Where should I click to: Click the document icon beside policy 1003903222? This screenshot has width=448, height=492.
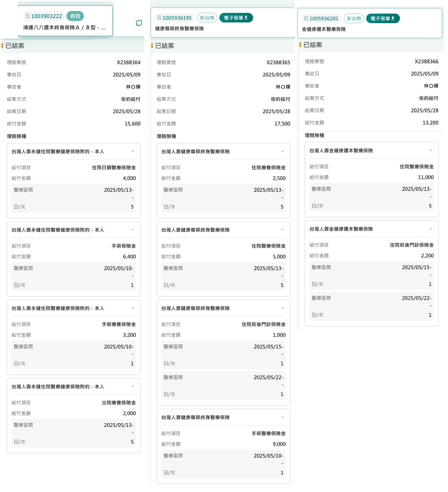point(28,16)
